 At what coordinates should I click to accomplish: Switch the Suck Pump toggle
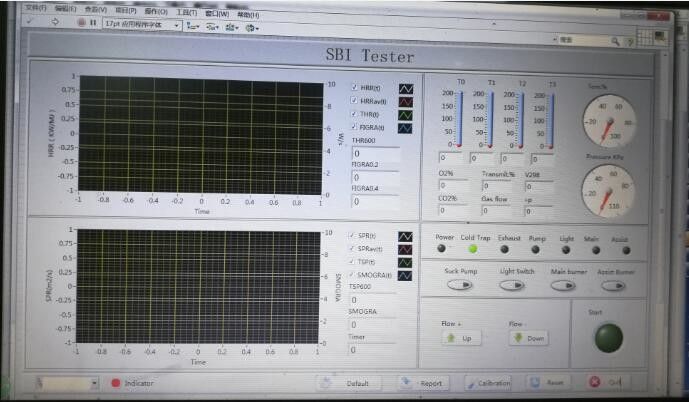click(459, 284)
